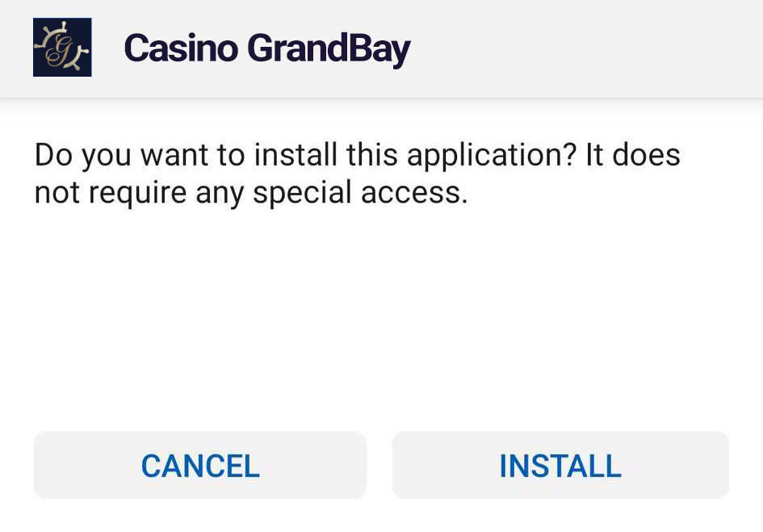Click the gray header bar beside the title
The width and height of the screenshot is (763, 532).
pyautogui.click(x=584, y=48)
